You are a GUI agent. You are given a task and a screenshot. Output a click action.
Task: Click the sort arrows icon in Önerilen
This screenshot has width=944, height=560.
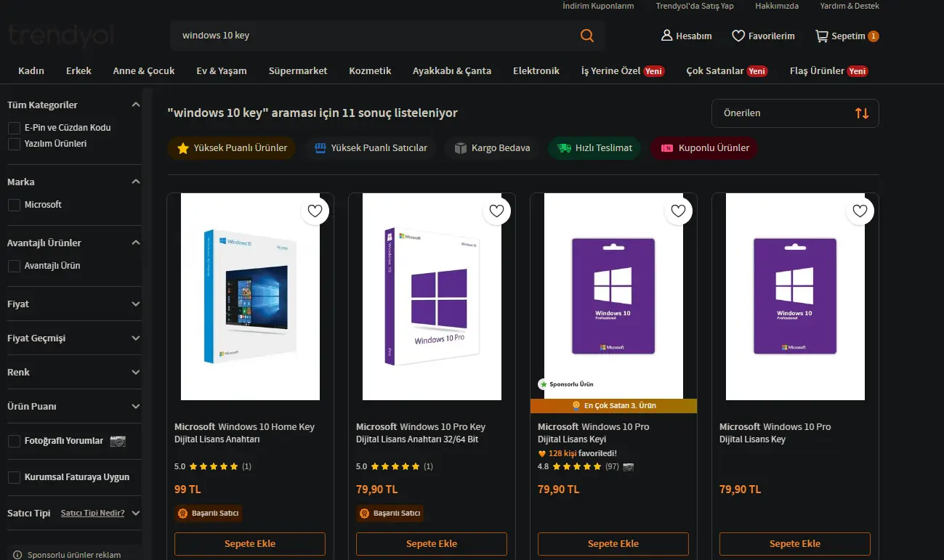862,113
